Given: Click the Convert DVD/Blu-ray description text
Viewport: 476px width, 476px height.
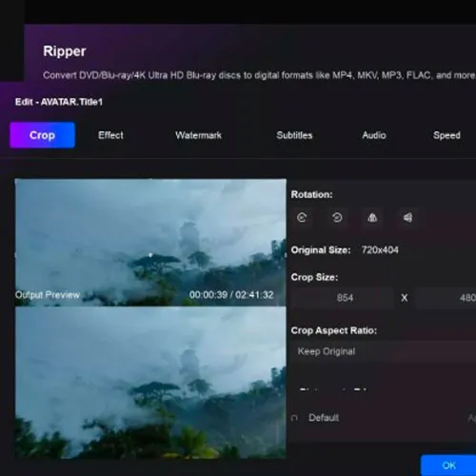Looking at the screenshot, I should pyautogui.click(x=260, y=75).
